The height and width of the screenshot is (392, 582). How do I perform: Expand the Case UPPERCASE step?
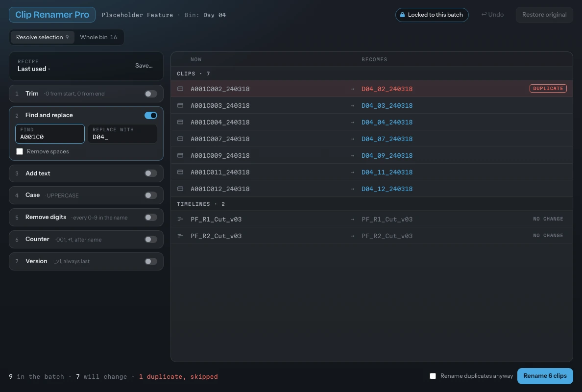[x=86, y=195]
